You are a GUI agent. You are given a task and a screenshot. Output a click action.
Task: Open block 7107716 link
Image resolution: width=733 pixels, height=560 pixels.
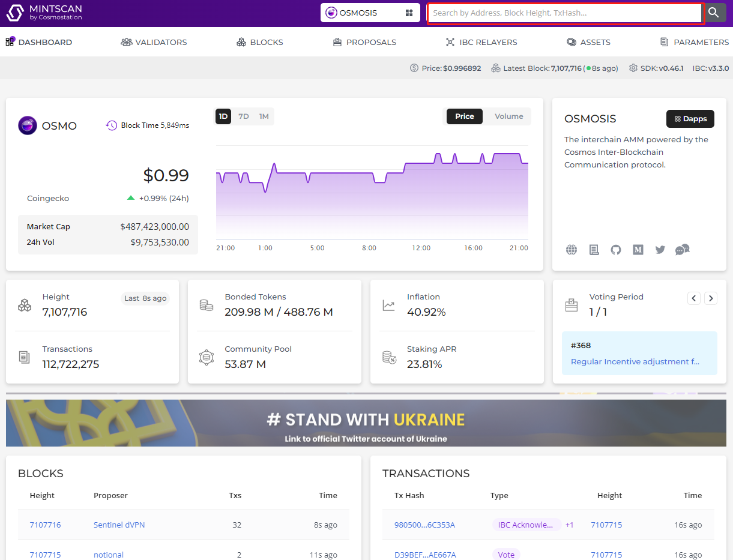pyautogui.click(x=45, y=525)
